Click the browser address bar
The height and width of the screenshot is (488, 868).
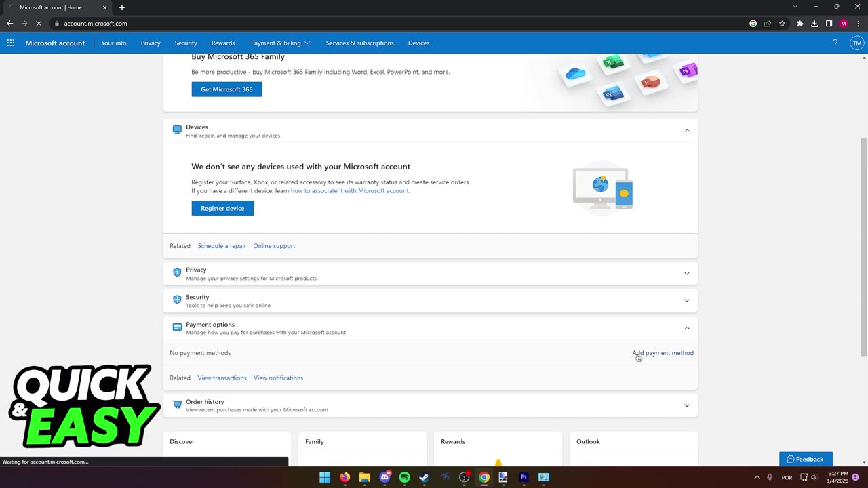point(400,23)
